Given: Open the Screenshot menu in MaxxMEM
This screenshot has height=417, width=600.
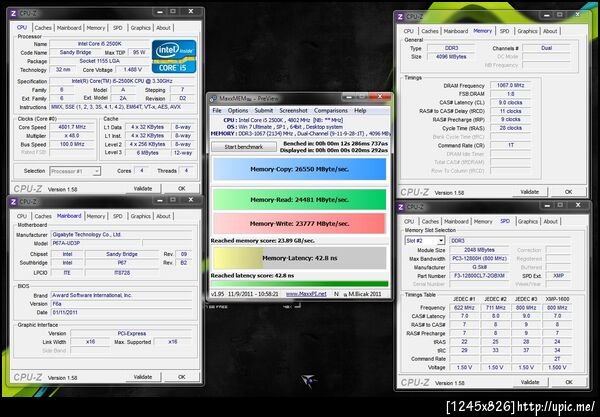Looking at the screenshot, I should pyautogui.click(x=293, y=111).
